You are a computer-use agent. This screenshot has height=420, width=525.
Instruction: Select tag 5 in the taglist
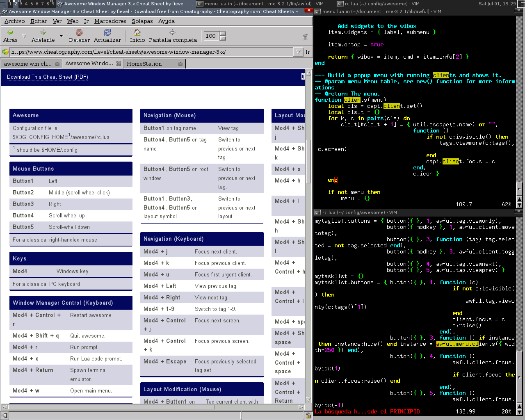[x=32, y=4]
